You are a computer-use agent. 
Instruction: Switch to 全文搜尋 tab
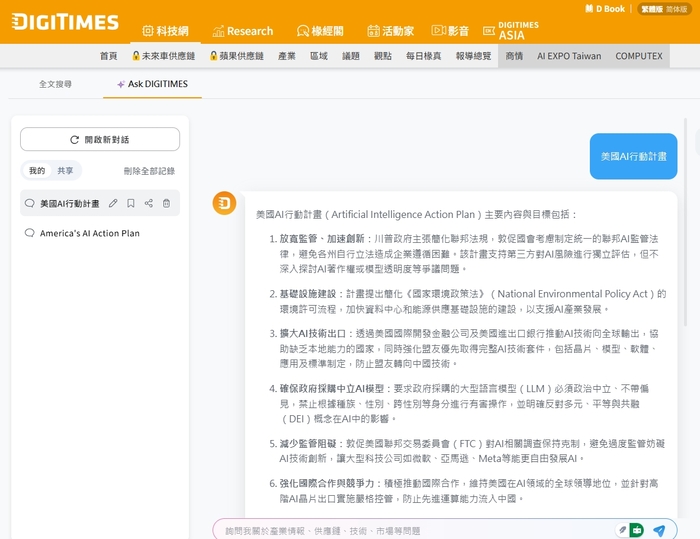(x=55, y=84)
